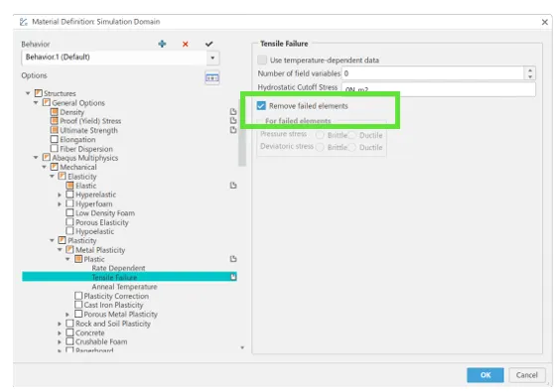Click the Cancel button
Image resolution: width=554 pixels, height=392 pixels.
[x=526, y=375]
